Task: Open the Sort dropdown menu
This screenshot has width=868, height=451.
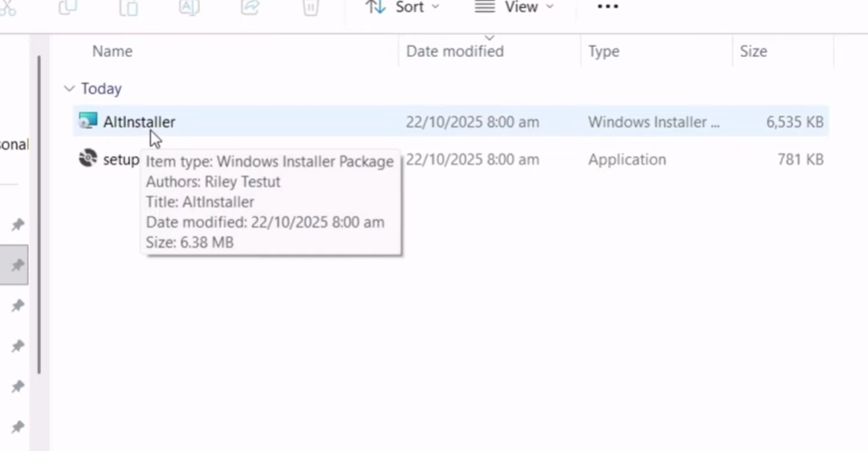Action: pos(403,8)
